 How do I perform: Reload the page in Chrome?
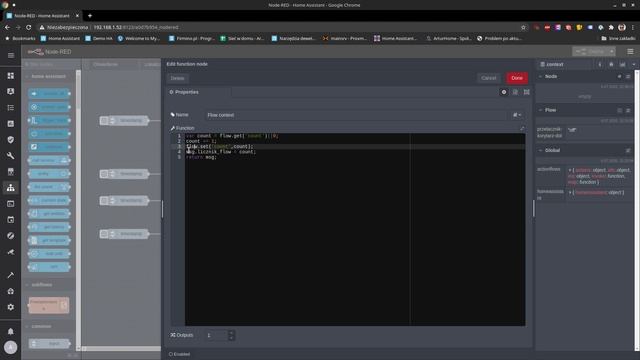coord(29,27)
